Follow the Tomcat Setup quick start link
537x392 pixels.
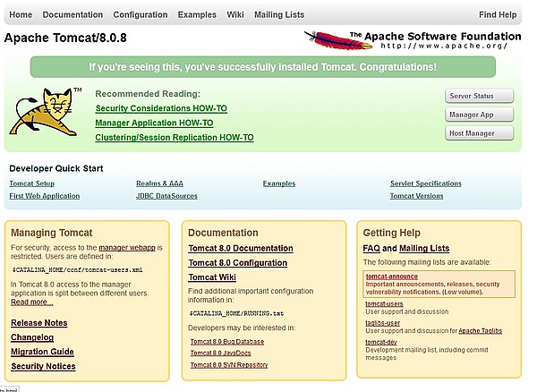(x=32, y=183)
